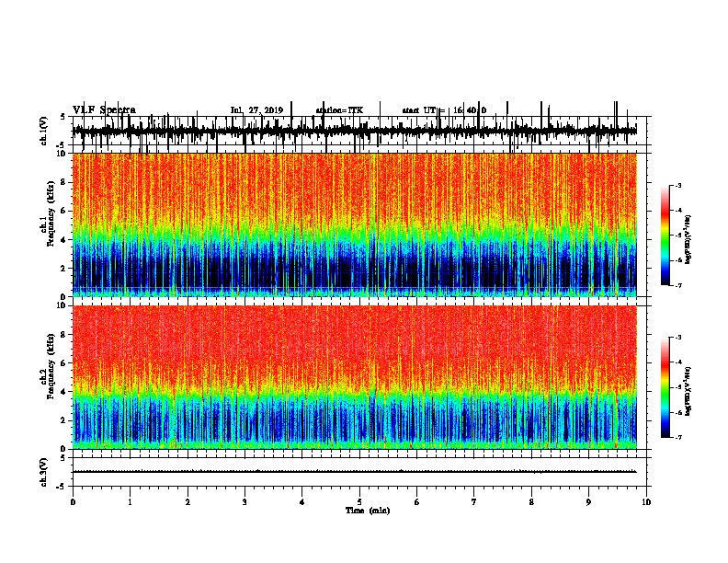Screen dimensions: 728x563
Task: Click the "1" tick label on time axis
Action: (130, 502)
